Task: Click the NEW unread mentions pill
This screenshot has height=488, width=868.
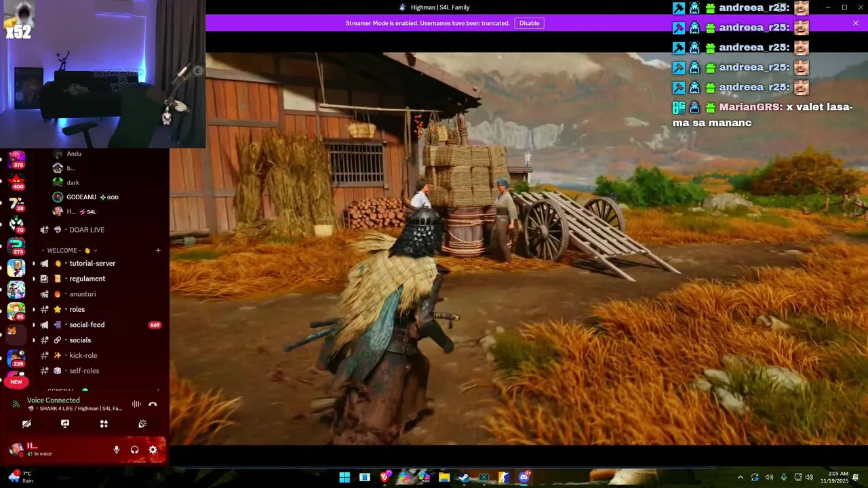Action: point(16,382)
